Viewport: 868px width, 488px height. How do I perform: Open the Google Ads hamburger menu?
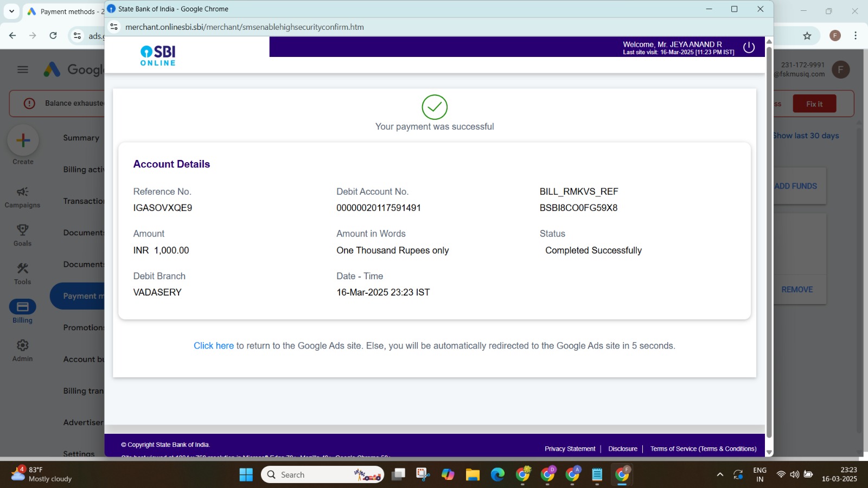pyautogui.click(x=23, y=69)
